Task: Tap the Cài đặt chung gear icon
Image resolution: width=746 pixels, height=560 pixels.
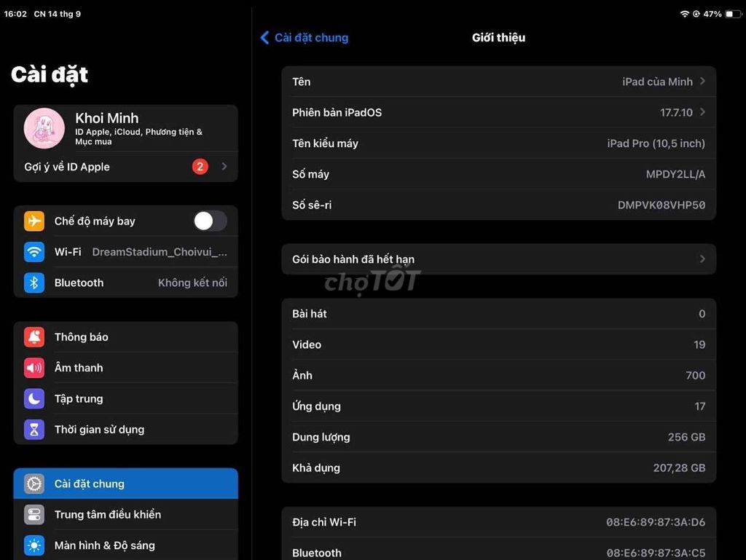Action: [34, 484]
